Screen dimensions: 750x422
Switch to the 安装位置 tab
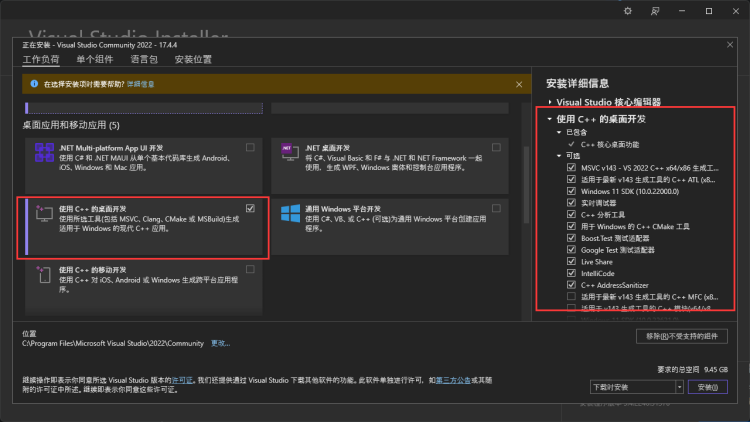pos(193,59)
